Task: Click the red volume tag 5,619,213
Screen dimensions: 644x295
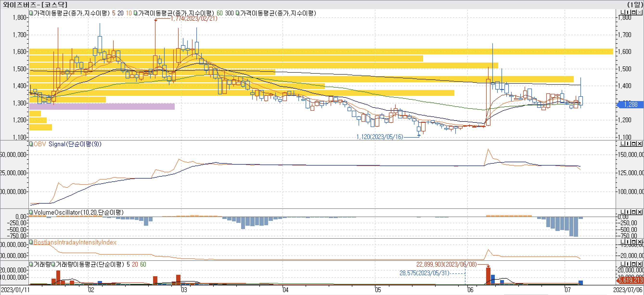Action: coord(630,280)
